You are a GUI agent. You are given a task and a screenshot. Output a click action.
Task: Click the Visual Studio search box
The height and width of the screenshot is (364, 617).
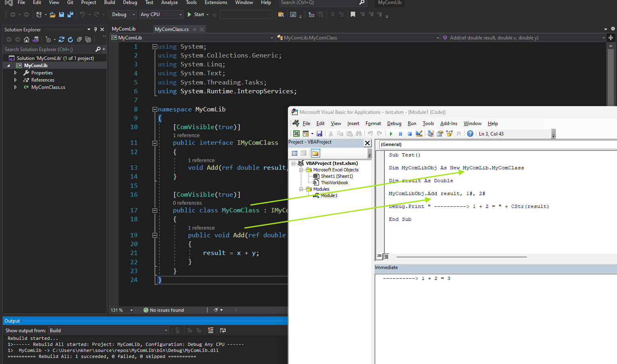[x=323, y=2]
